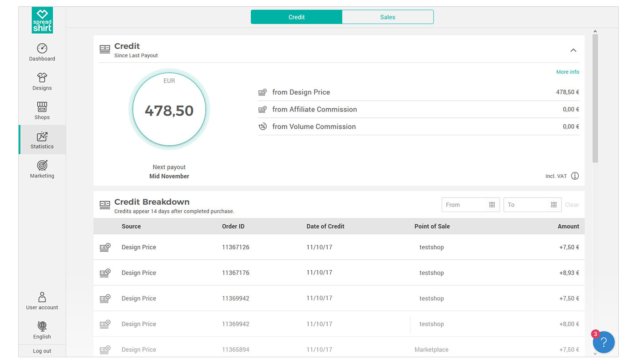Open calendar picker in From field

tap(492, 205)
